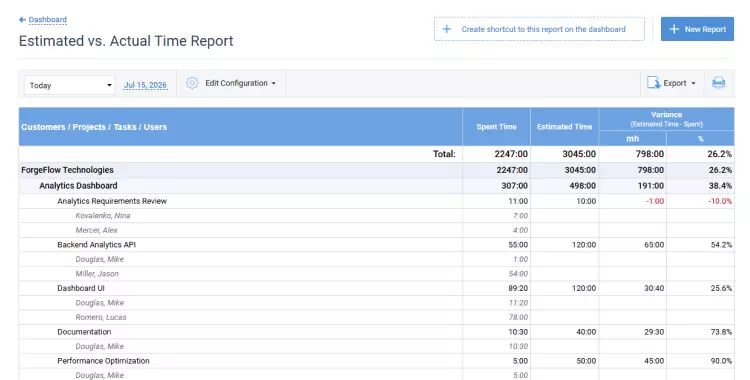Click the Estimated Time column header
The width and height of the screenshot is (750, 380).
click(x=564, y=127)
